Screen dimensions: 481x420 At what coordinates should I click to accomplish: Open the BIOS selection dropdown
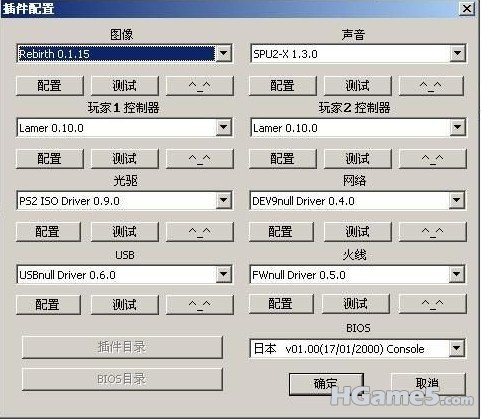pyautogui.click(x=457, y=349)
